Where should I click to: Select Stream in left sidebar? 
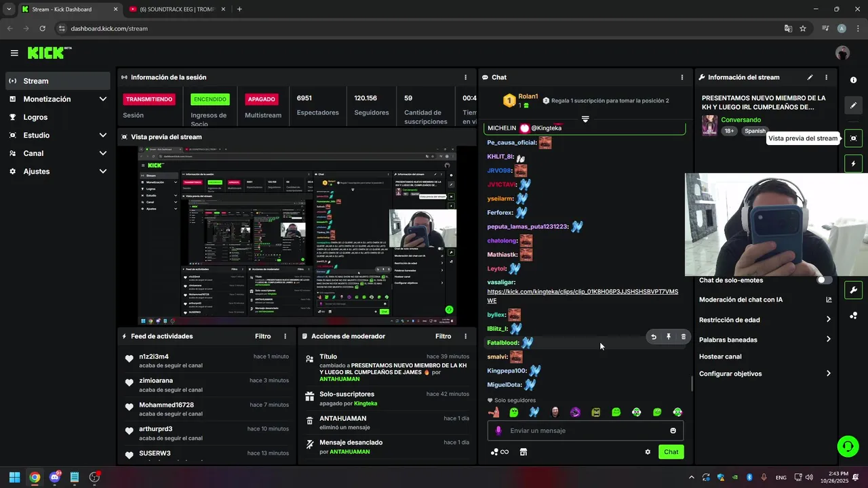coord(58,81)
